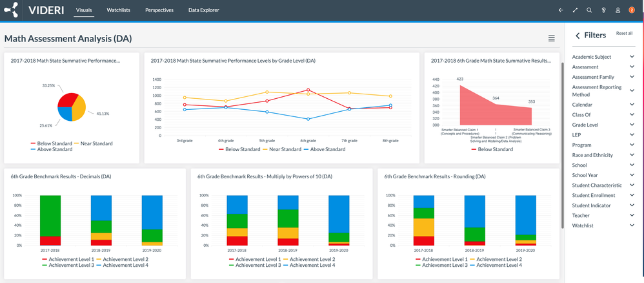This screenshot has width=644, height=283.
Task: Click the back arrow icon
Action: coord(560,10)
